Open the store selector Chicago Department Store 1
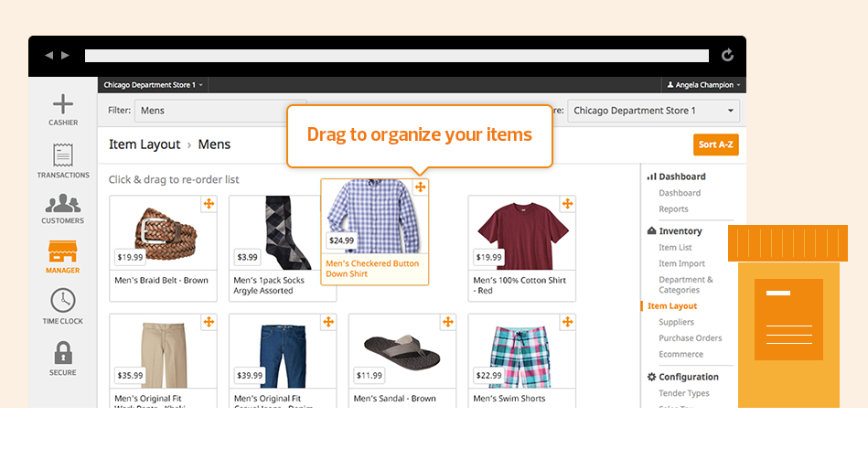868x449 pixels. pos(653,111)
